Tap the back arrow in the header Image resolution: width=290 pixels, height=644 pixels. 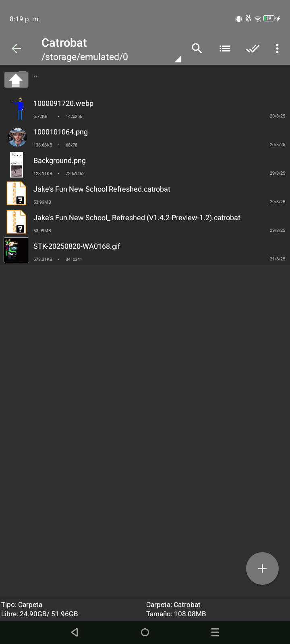[x=17, y=49]
